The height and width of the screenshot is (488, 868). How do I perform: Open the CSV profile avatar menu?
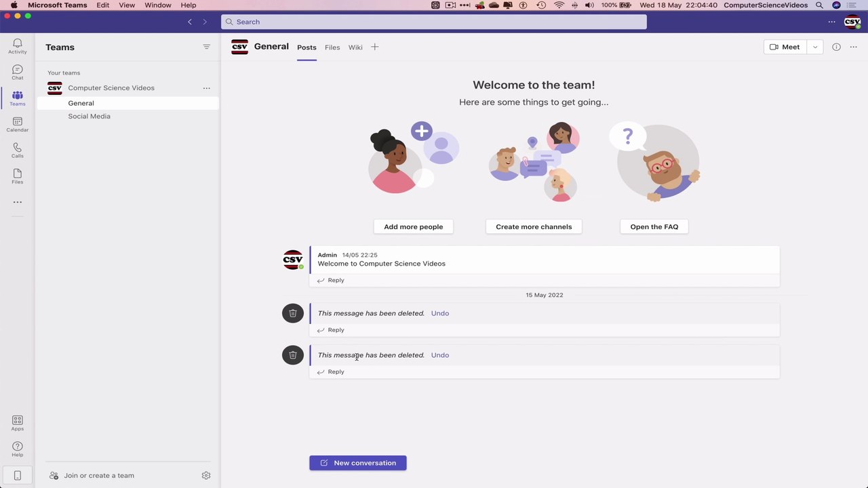[852, 22]
